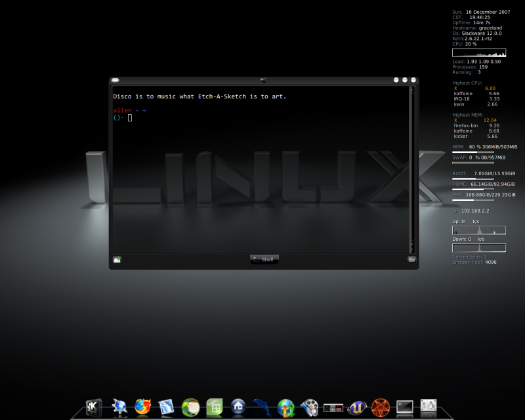Click the terminal scrollbar up arrow
The image size is (525, 420).
pyautogui.click(x=411, y=89)
